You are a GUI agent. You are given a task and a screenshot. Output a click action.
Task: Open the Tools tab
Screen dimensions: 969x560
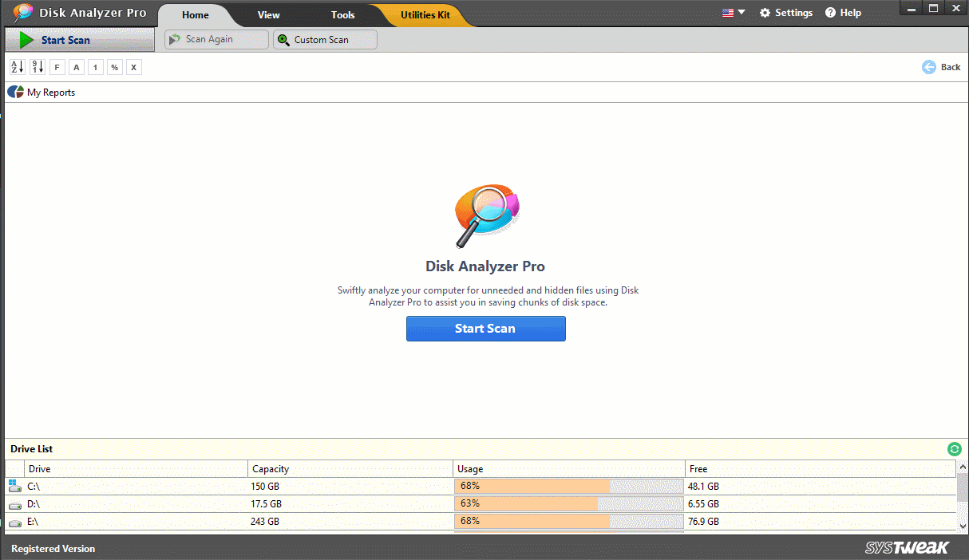[343, 15]
